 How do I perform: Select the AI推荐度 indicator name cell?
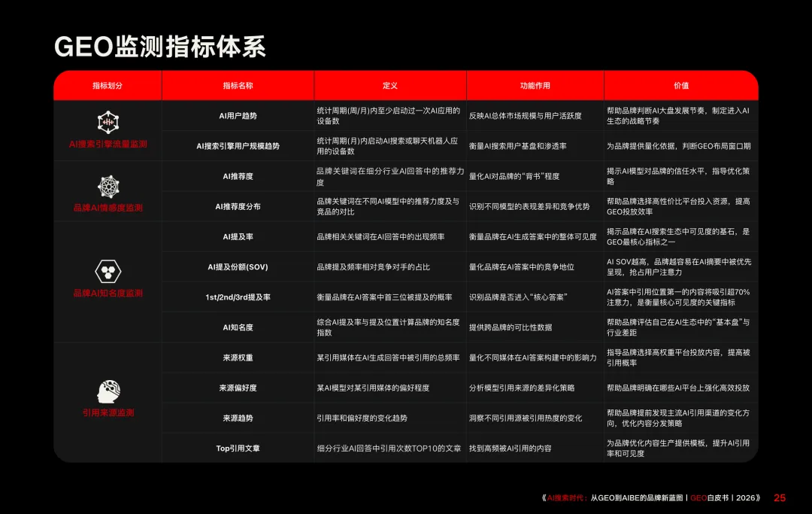[238, 176]
